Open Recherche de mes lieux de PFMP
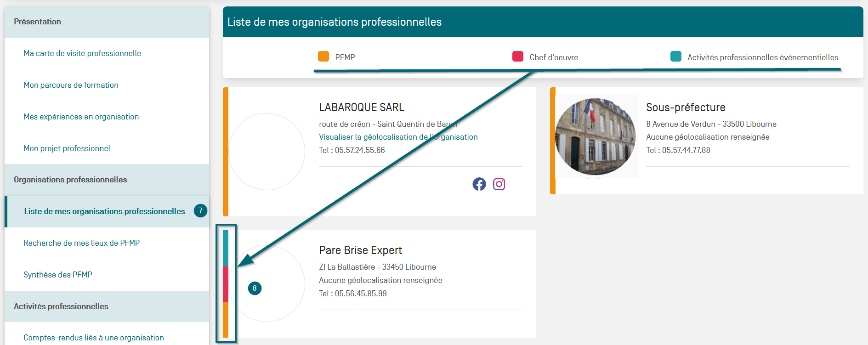 click(81, 243)
